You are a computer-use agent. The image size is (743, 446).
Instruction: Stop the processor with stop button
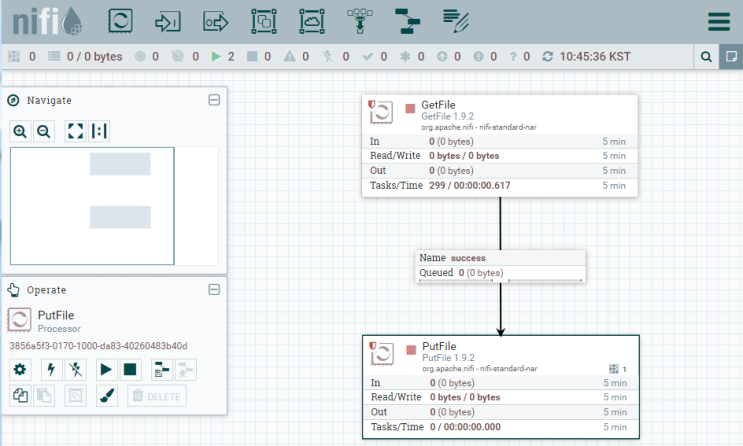click(130, 370)
